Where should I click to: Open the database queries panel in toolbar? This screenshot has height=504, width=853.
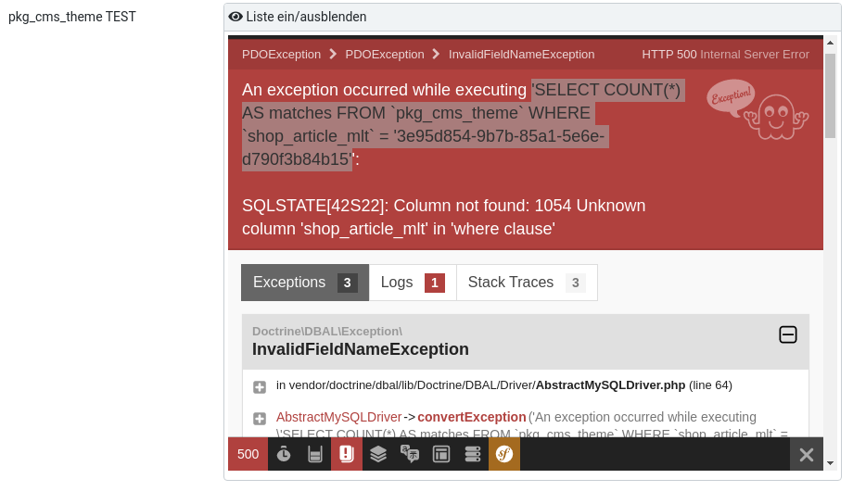[473, 454]
